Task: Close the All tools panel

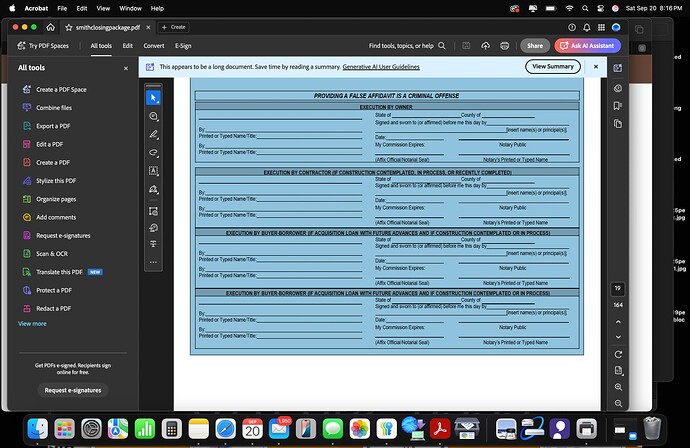Action: point(126,68)
